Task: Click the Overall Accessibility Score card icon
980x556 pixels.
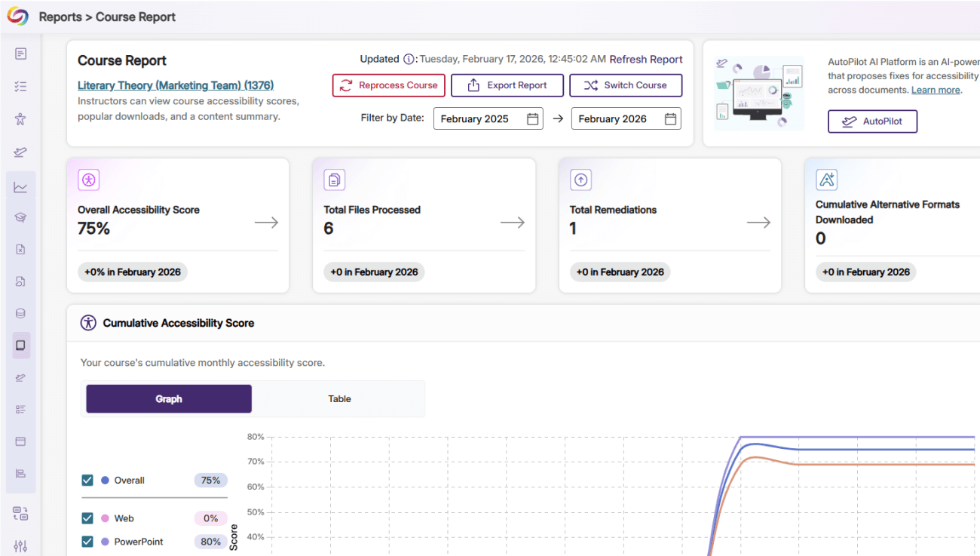Action: click(x=89, y=180)
